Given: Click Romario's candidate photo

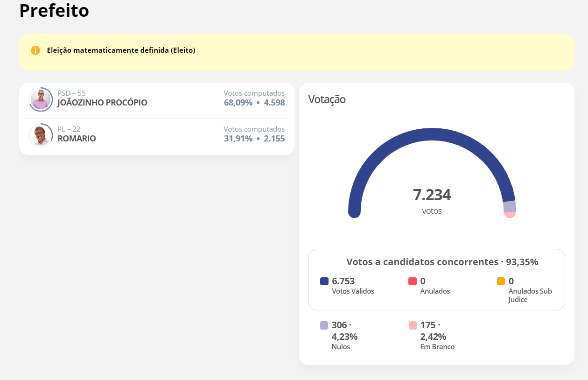Looking at the screenshot, I should click(x=41, y=135).
